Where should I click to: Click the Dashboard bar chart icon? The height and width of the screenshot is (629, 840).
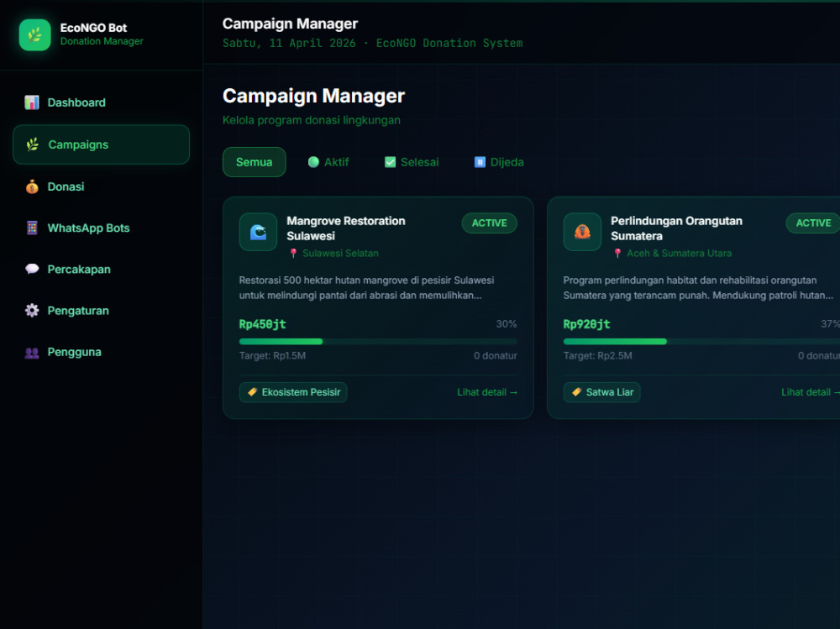(x=32, y=102)
